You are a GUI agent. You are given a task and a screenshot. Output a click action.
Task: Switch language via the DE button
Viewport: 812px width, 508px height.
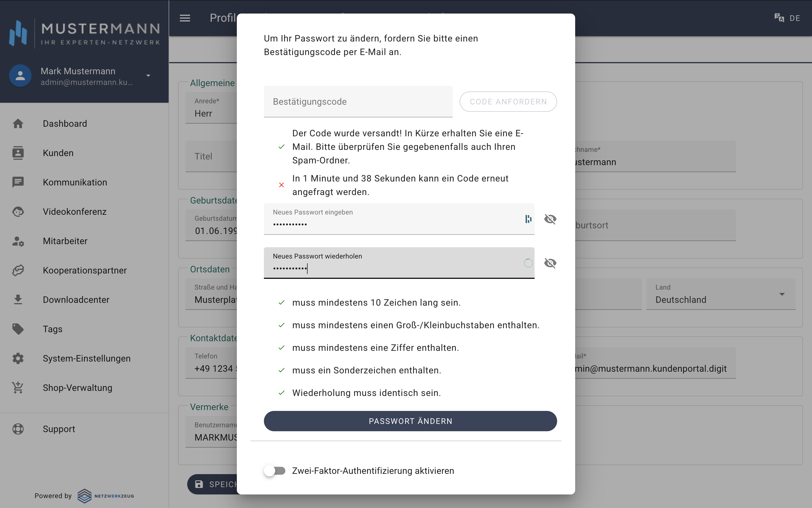(795, 18)
